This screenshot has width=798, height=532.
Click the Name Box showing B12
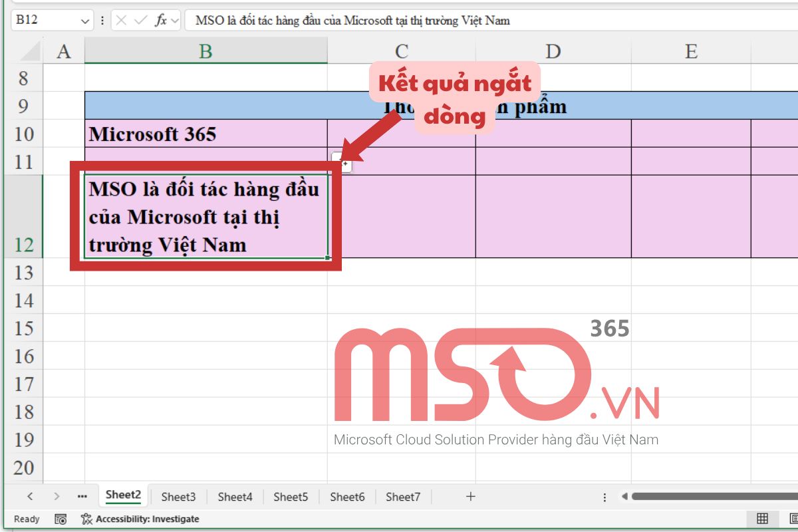52,21
